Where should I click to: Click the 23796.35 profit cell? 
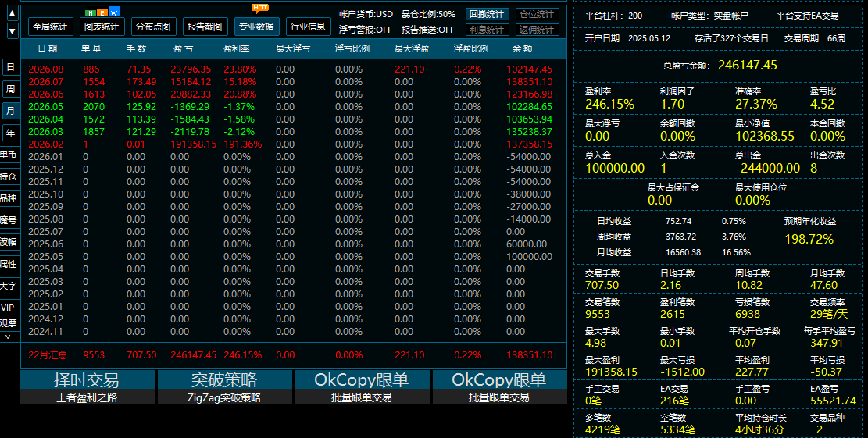pos(191,69)
